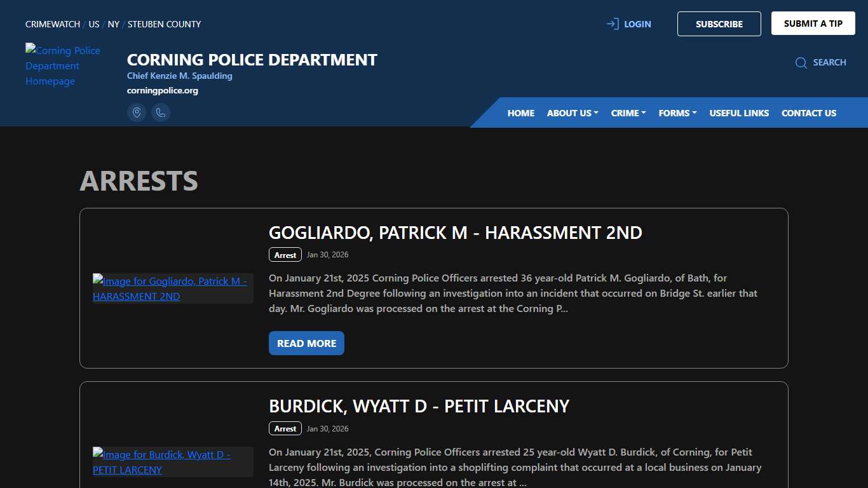Click the Corning Police Department homepage logo
This screenshot has width=868, height=488.
click(63, 65)
